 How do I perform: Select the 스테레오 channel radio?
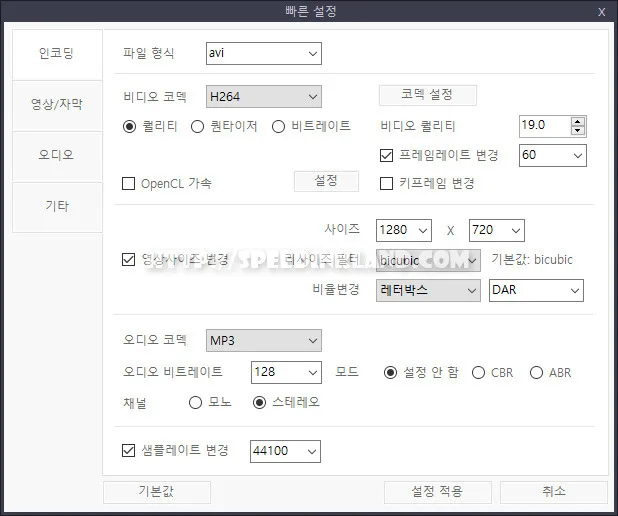[x=259, y=402]
